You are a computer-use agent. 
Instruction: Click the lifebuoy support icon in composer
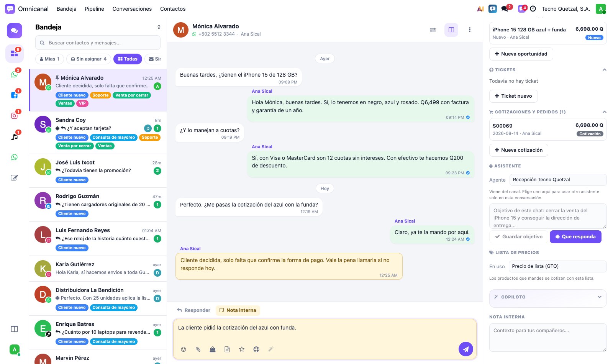click(x=256, y=349)
